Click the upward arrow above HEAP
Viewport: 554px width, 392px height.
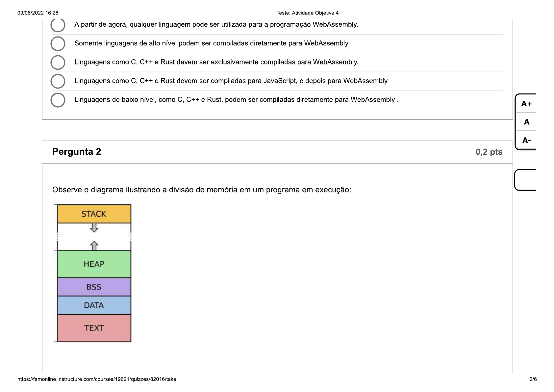(94, 245)
